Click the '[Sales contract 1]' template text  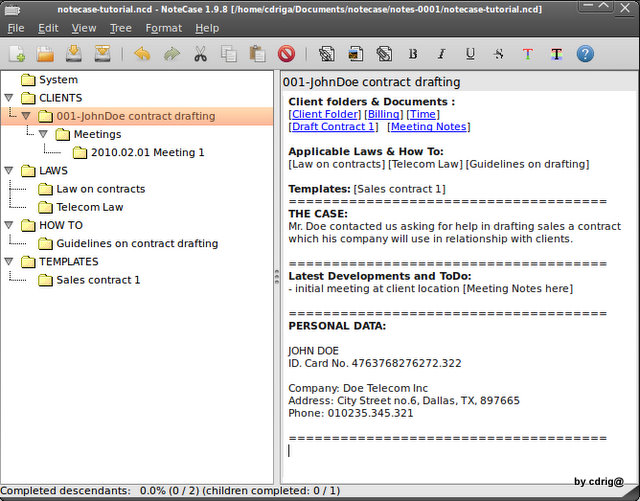pyautogui.click(x=400, y=189)
